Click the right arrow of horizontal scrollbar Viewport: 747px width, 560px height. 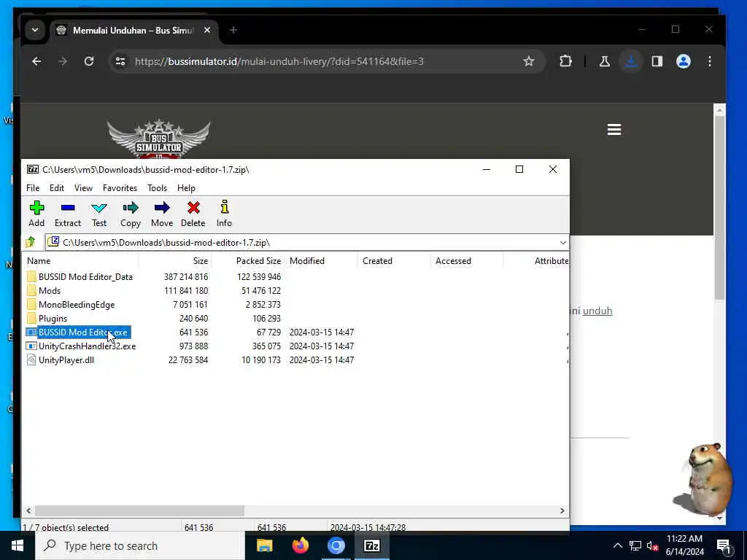tap(562, 510)
